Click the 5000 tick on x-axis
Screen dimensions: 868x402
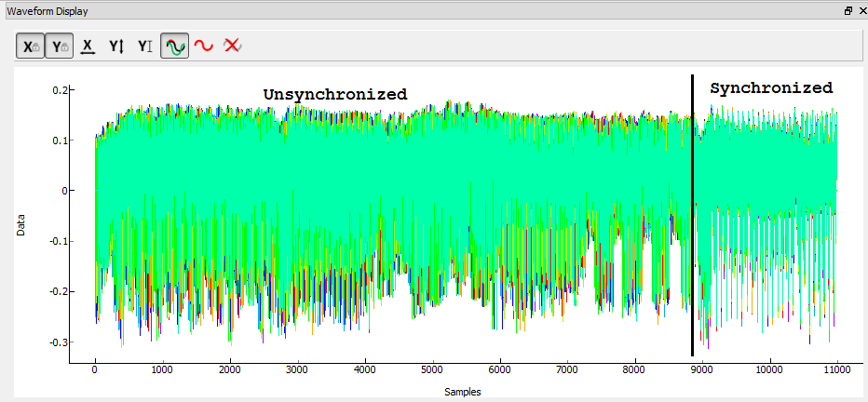(432, 369)
